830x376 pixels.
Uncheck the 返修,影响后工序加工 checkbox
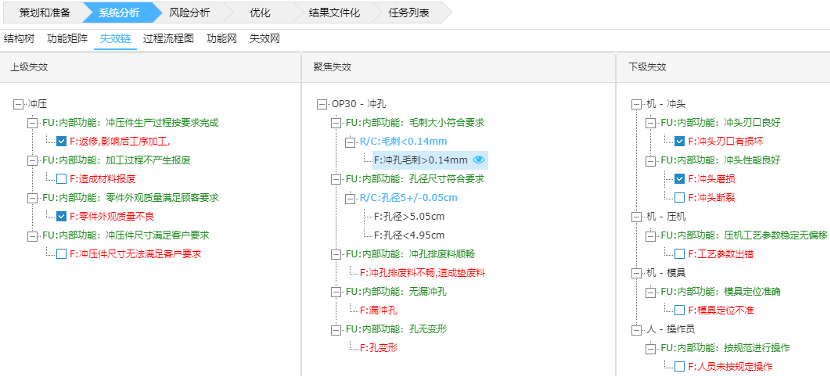(61, 141)
